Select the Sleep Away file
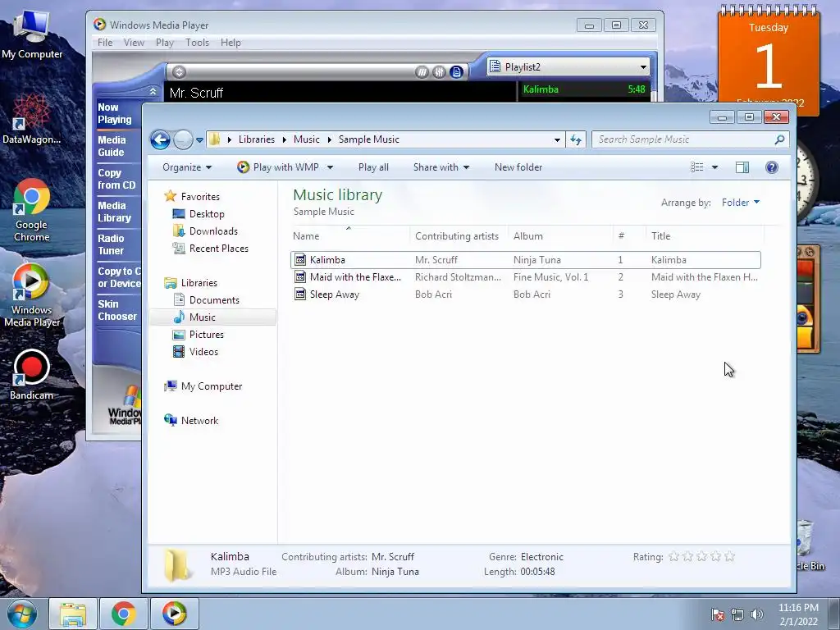The width and height of the screenshot is (840, 630). [526, 294]
